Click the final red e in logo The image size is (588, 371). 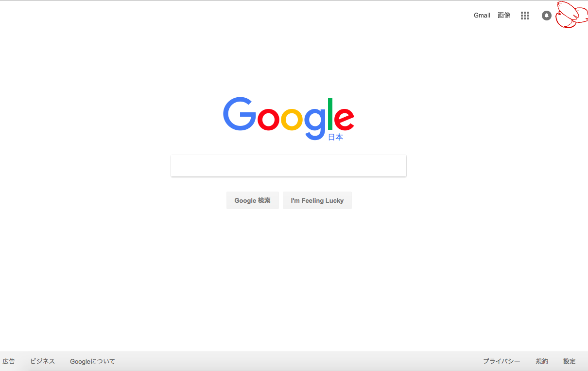coord(344,119)
